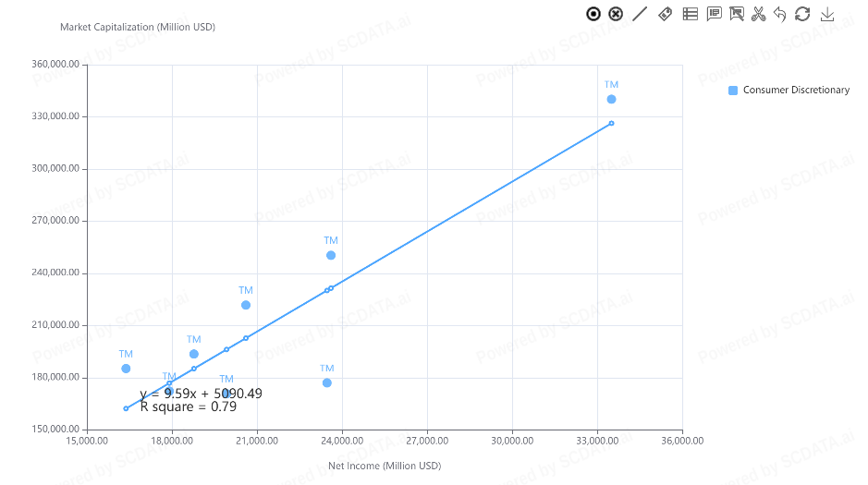Click the circled X deselect icon
The height and width of the screenshot is (485, 868).
pyautogui.click(x=617, y=14)
